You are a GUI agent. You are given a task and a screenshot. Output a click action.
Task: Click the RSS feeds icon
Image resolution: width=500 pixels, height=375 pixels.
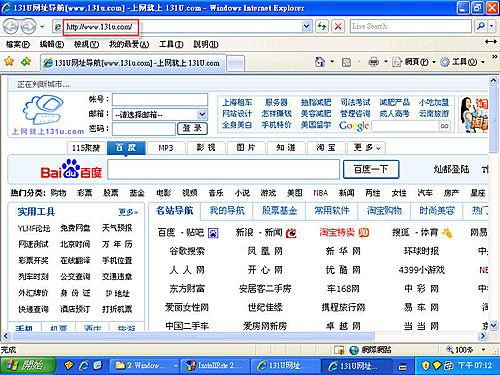point(346,62)
